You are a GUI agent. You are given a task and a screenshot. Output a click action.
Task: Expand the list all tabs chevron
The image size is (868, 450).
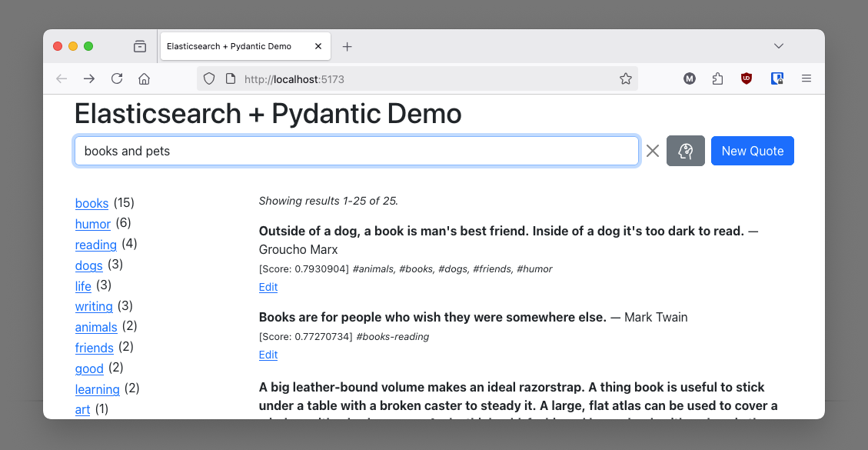(x=779, y=46)
